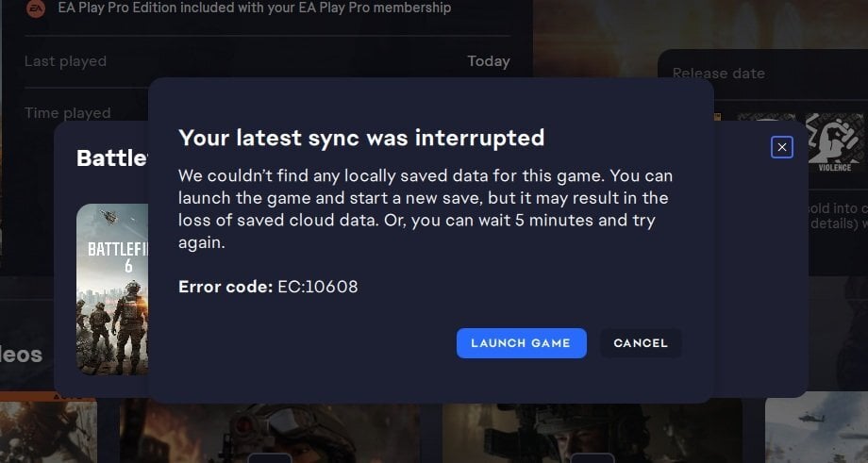Cancel the sync interrupted dialog
The image size is (868, 463).
tap(641, 343)
